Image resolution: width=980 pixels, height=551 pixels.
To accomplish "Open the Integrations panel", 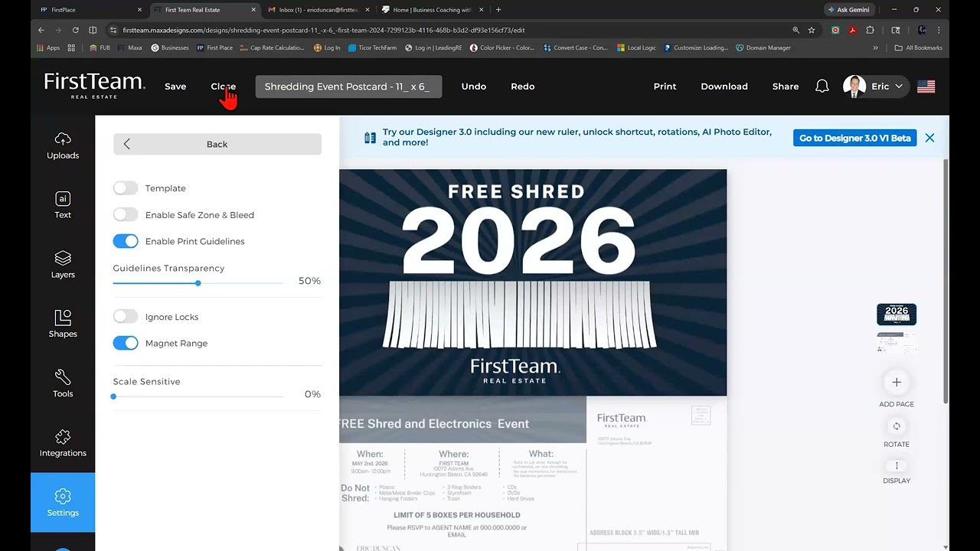I will pyautogui.click(x=63, y=443).
